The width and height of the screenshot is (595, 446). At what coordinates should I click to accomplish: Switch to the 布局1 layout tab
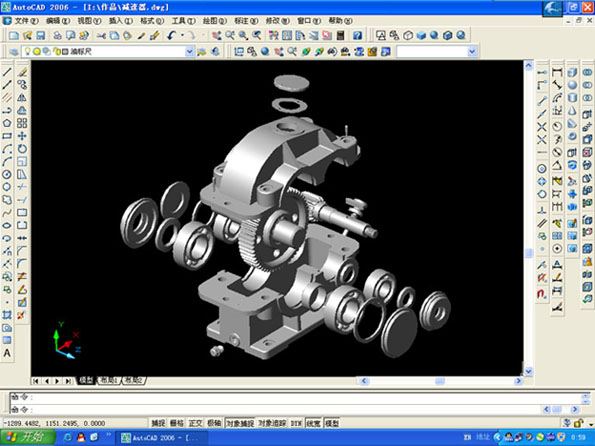point(109,380)
